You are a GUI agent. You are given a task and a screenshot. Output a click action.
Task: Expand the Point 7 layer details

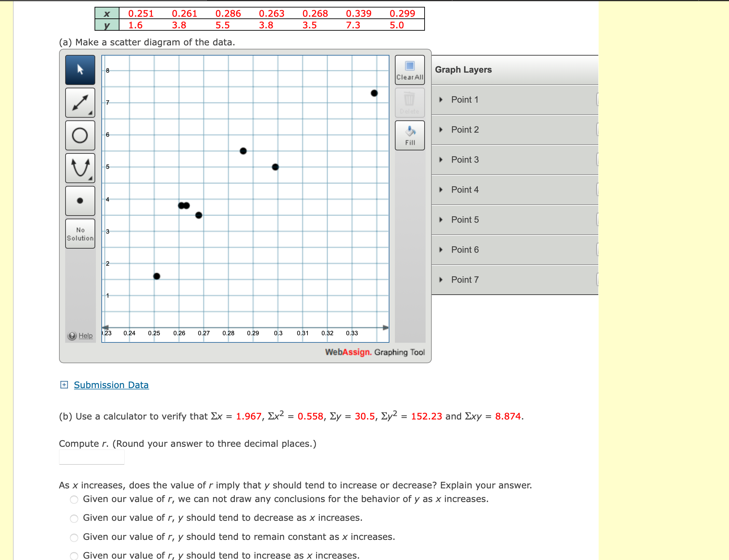click(x=441, y=280)
